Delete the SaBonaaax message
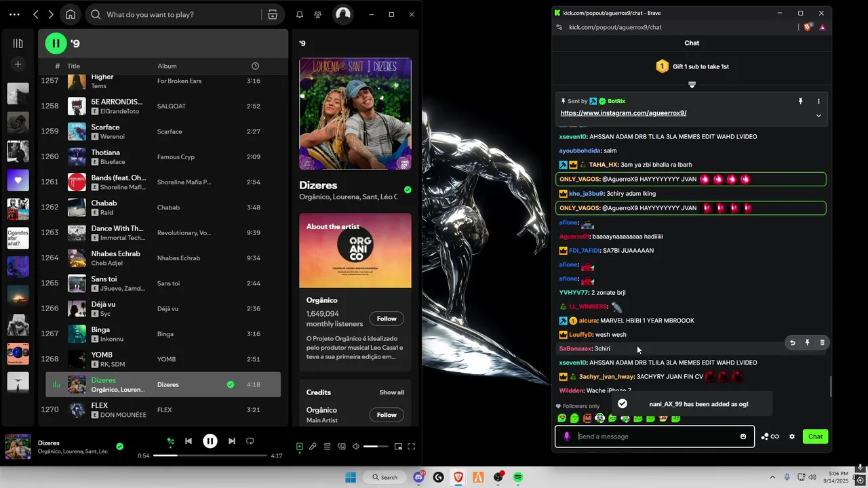The height and width of the screenshot is (488, 868). [822, 343]
